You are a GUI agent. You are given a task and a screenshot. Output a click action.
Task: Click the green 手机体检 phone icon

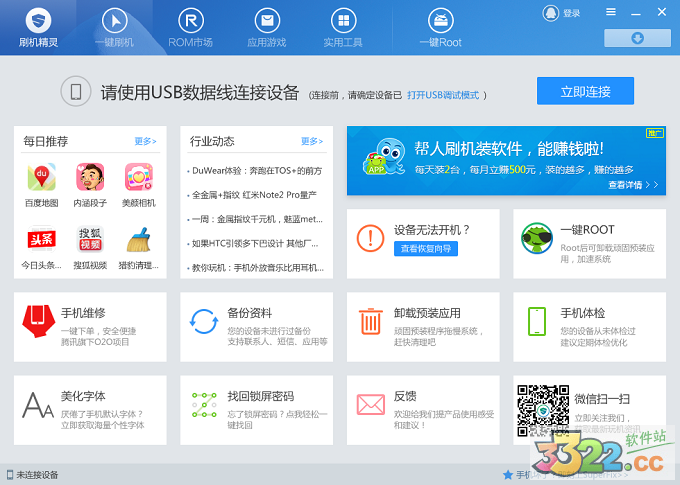[537, 321]
